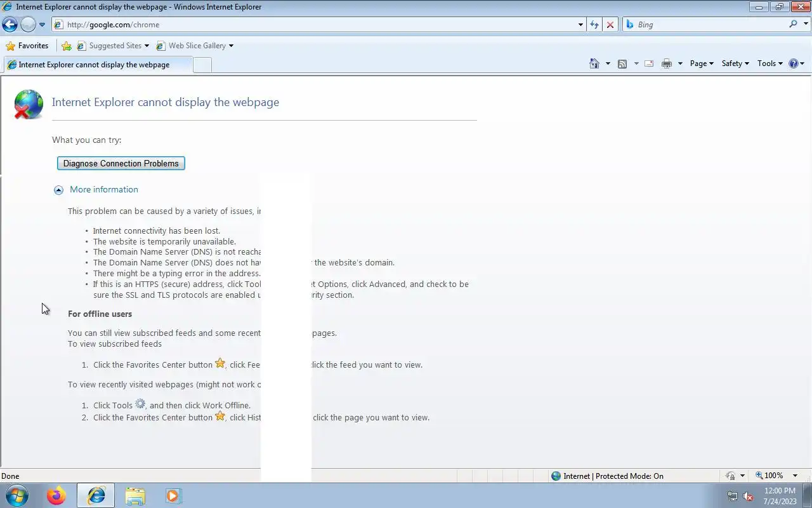This screenshot has width=812, height=508.
Task: Open the Page menu
Action: (x=702, y=63)
